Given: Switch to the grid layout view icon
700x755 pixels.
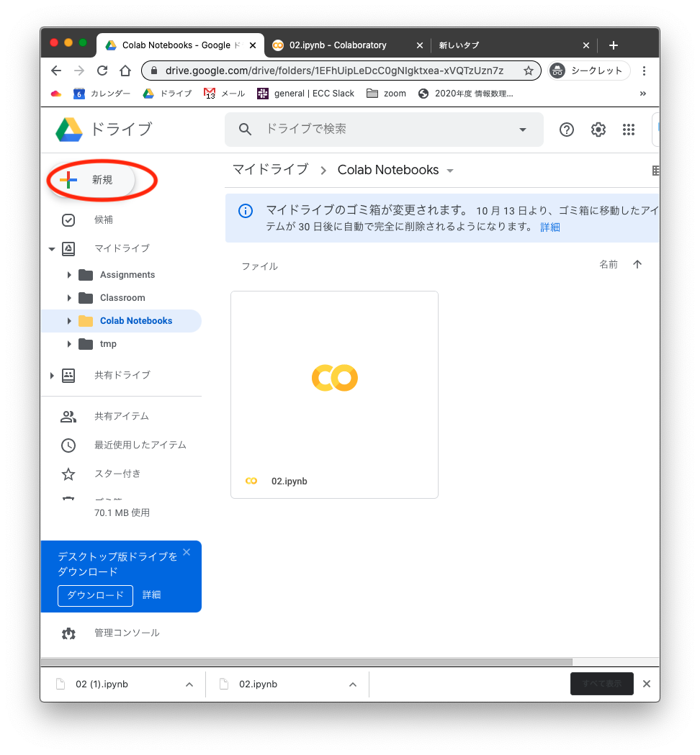Looking at the screenshot, I should pos(655,171).
